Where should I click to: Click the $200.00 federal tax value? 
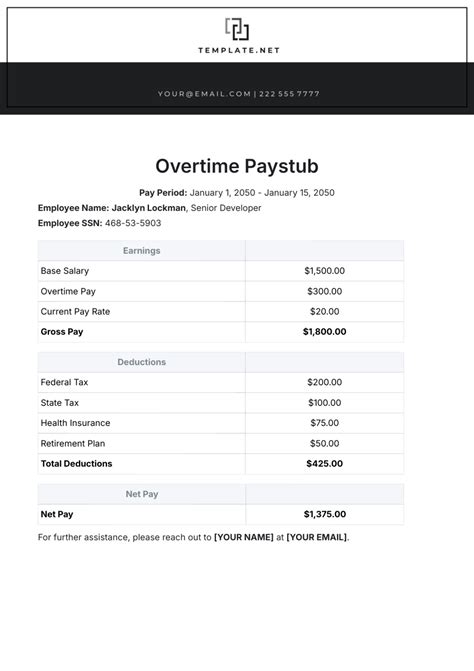pos(325,382)
